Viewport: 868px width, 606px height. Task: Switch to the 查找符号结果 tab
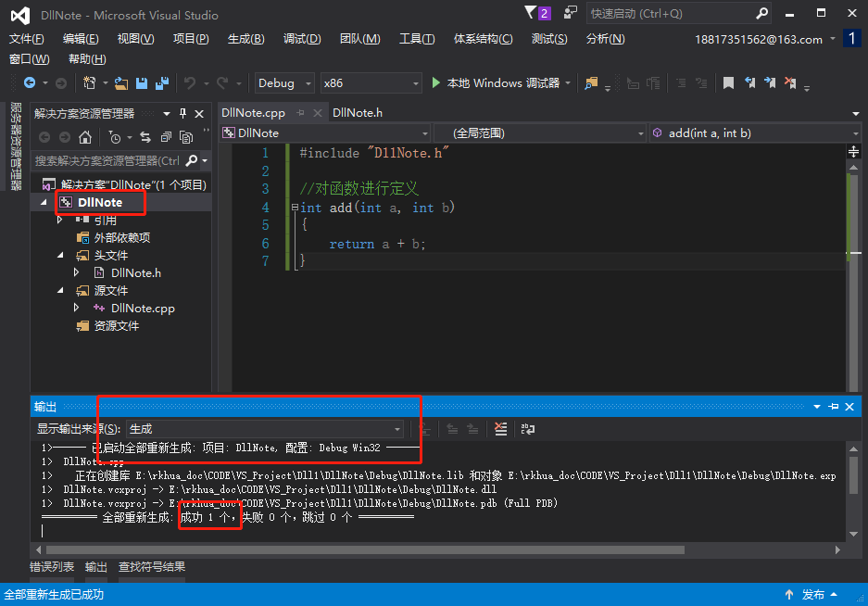[152, 567]
